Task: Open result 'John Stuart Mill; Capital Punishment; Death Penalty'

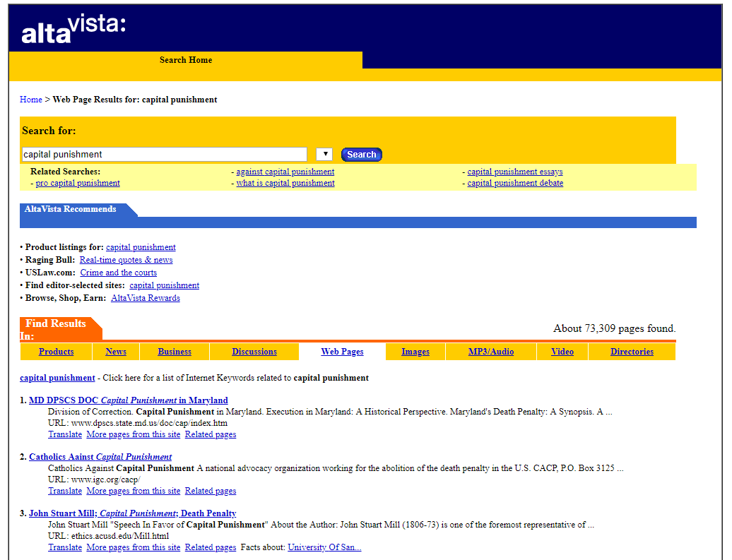Action: pos(133,513)
